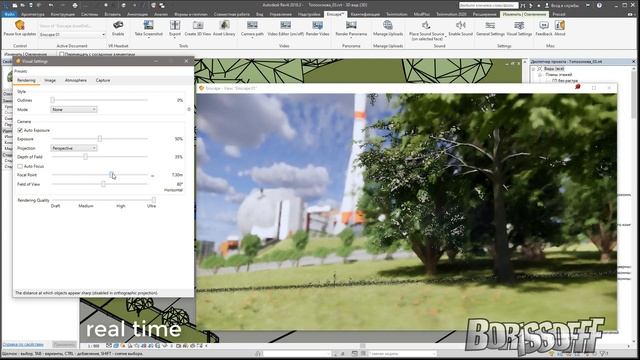Switch to the Capture tab
640x360 pixels.
point(103,80)
